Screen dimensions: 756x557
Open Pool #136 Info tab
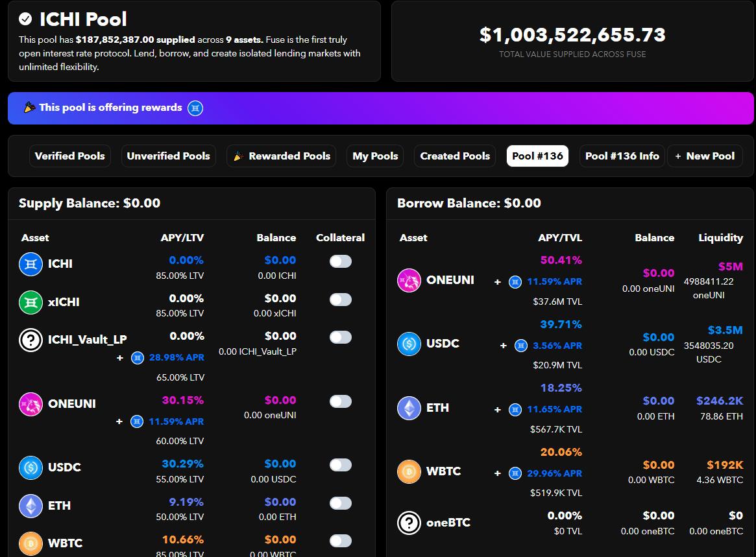coord(622,156)
